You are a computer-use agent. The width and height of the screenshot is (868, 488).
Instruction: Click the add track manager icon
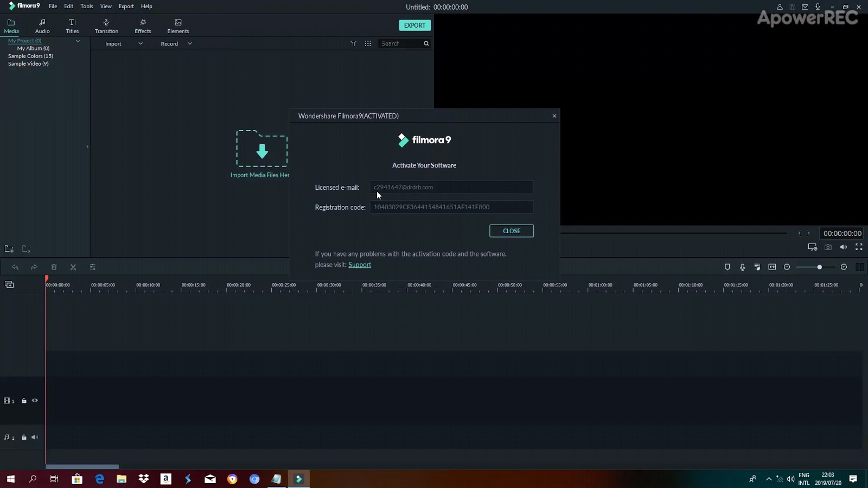coord(9,285)
